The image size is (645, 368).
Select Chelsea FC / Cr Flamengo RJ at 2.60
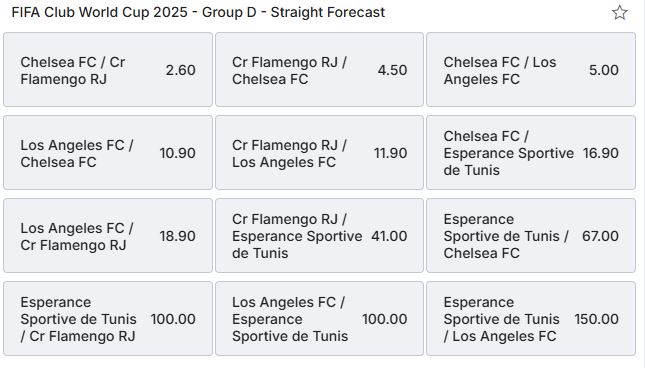point(108,70)
